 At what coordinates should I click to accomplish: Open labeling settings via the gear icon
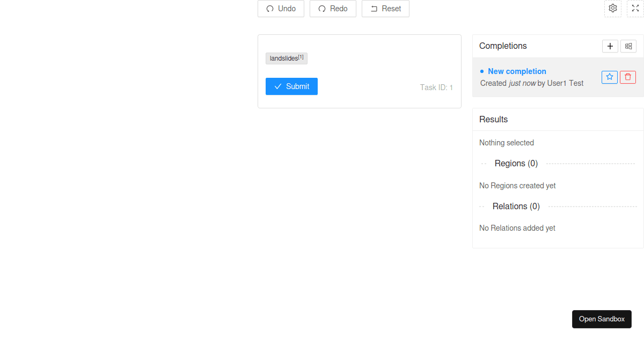pyautogui.click(x=613, y=8)
